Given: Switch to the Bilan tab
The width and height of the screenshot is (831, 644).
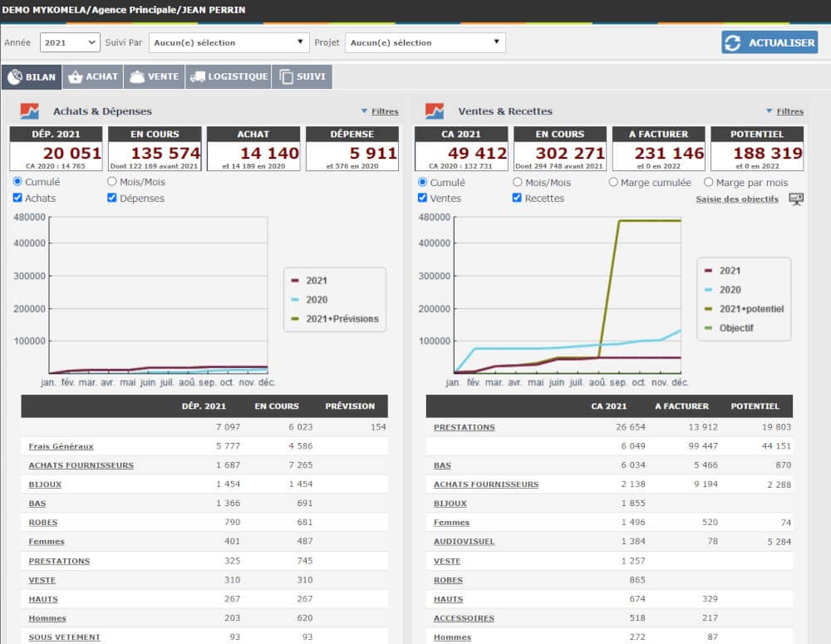Looking at the screenshot, I should click(32, 76).
